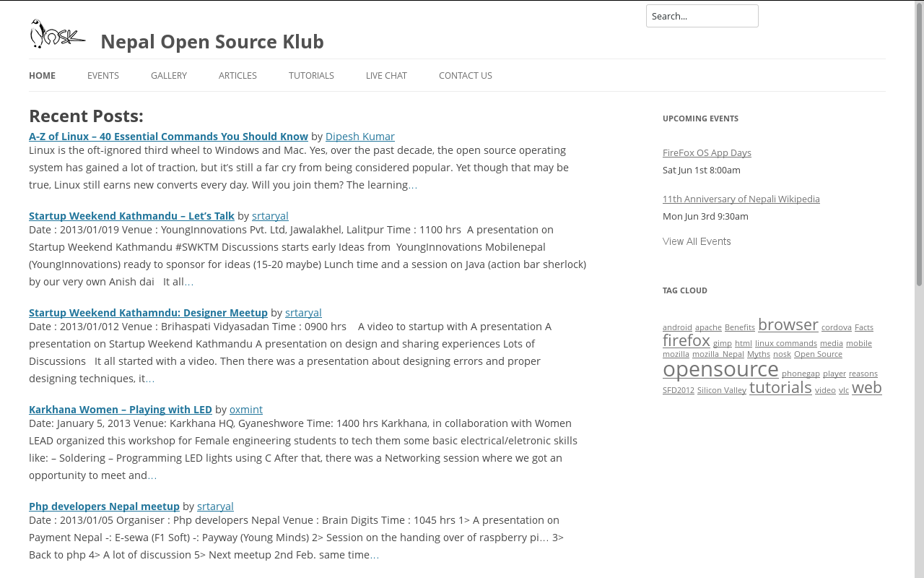Select the Open Source tag
Image resolution: width=924 pixels, height=578 pixels.
(x=818, y=354)
